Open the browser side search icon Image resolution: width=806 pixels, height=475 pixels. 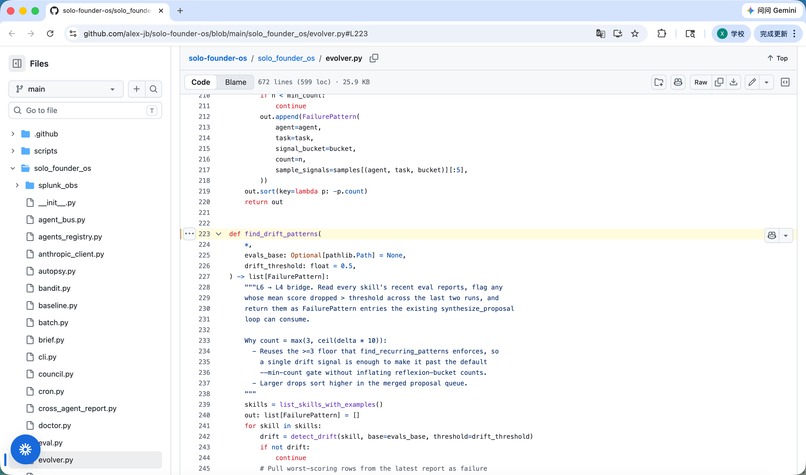690,33
